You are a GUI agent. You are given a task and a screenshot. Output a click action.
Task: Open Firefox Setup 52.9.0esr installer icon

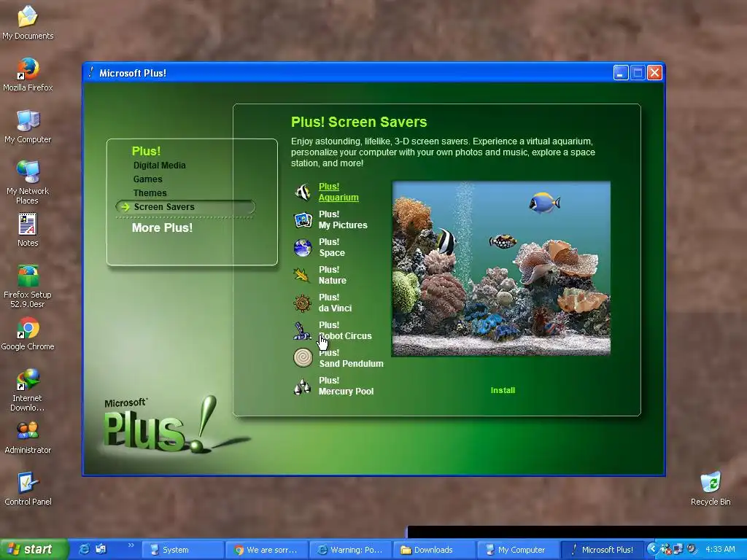tap(28, 286)
